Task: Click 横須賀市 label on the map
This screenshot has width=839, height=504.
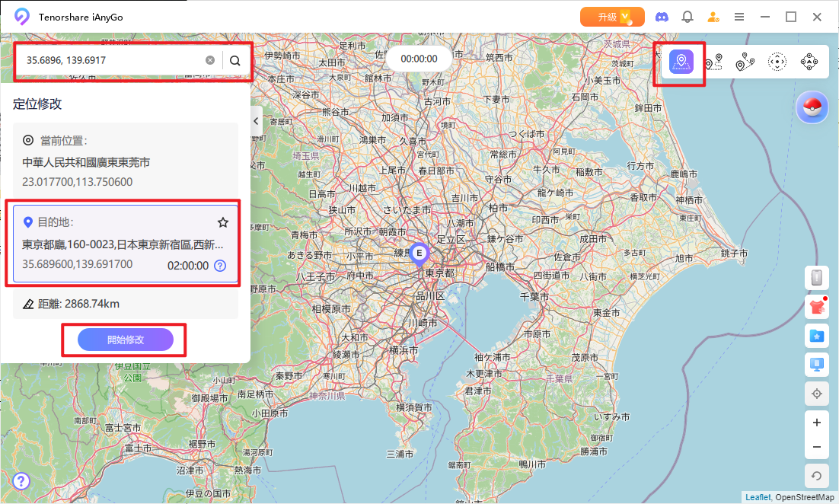Action: [413, 408]
